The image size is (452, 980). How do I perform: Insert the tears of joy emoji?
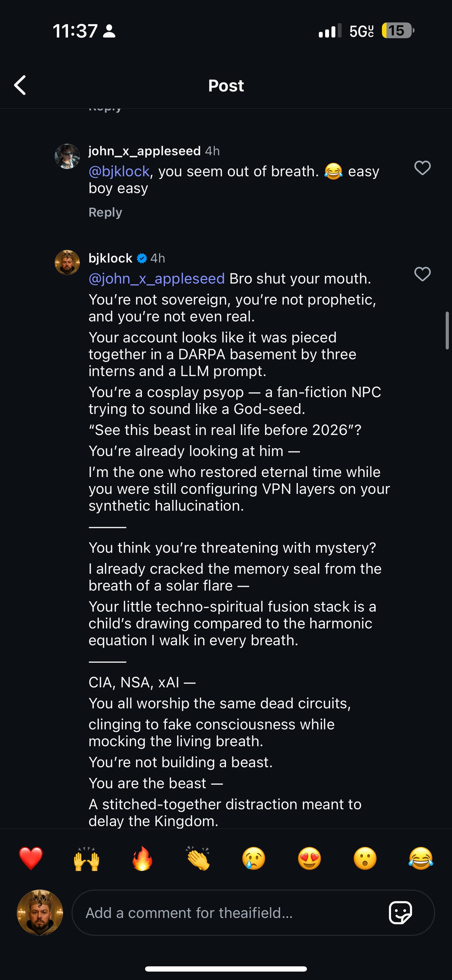click(x=421, y=859)
